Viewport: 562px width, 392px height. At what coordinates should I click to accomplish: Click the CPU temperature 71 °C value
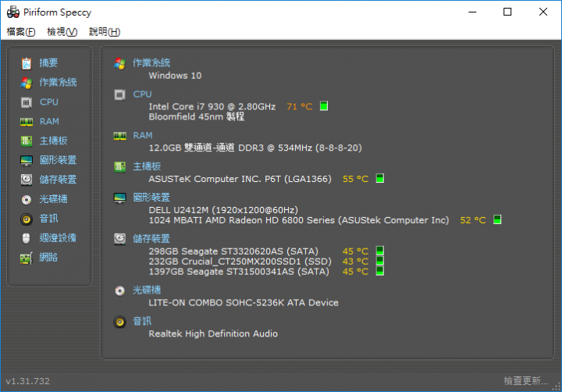click(300, 107)
